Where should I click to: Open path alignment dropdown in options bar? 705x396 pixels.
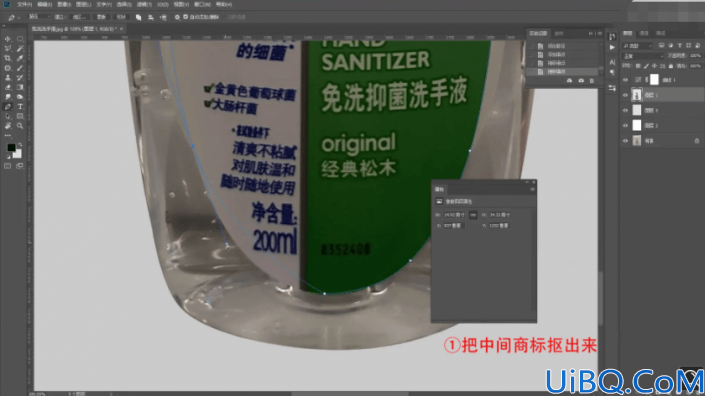pyautogui.click(x=151, y=17)
